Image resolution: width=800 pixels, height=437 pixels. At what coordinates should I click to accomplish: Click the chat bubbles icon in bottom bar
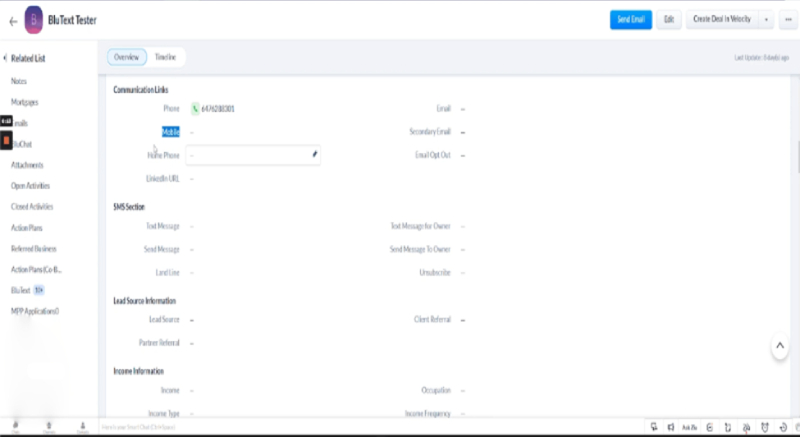tap(654, 427)
